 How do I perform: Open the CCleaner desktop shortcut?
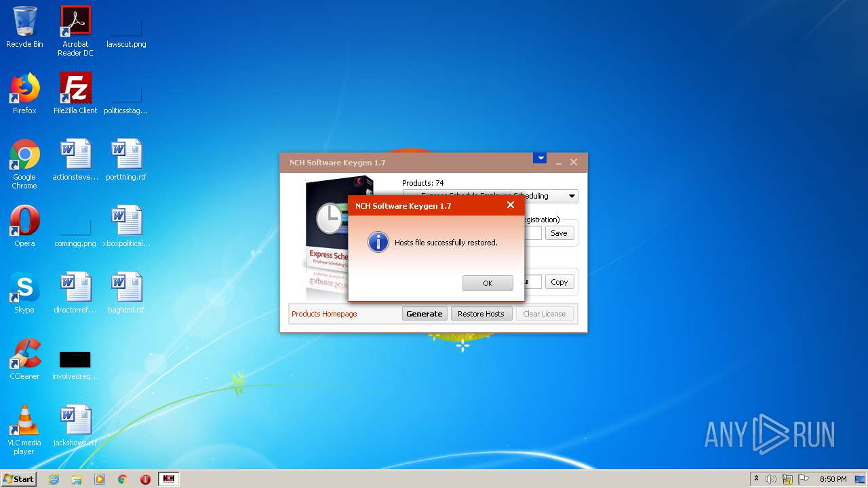pyautogui.click(x=24, y=359)
